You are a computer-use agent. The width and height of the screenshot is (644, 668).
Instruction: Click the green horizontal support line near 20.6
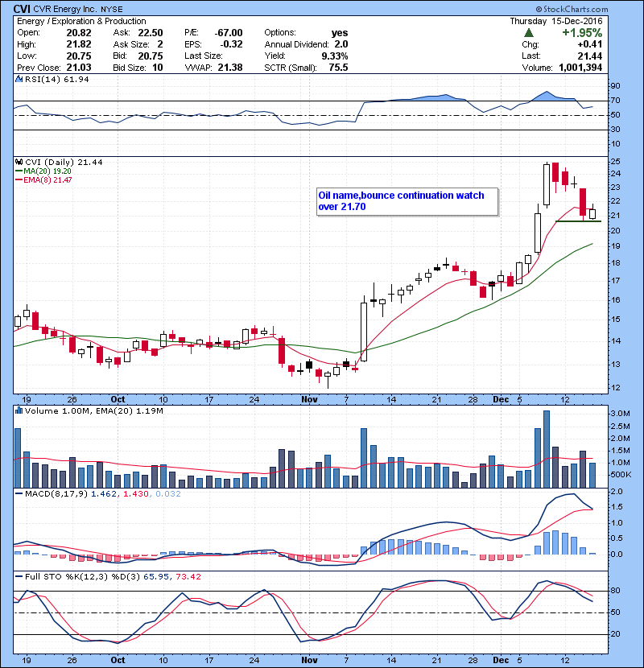[x=578, y=221]
